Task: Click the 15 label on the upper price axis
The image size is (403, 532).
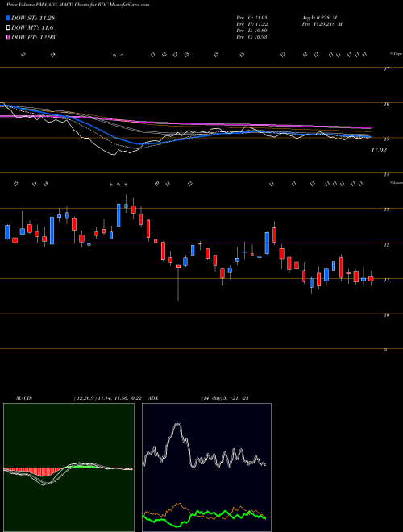Action: [x=386, y=139]
